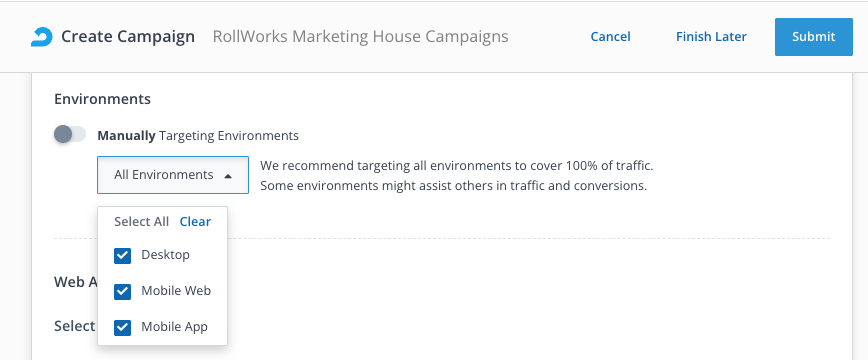Select the Desktop option label

click(166, 255)
